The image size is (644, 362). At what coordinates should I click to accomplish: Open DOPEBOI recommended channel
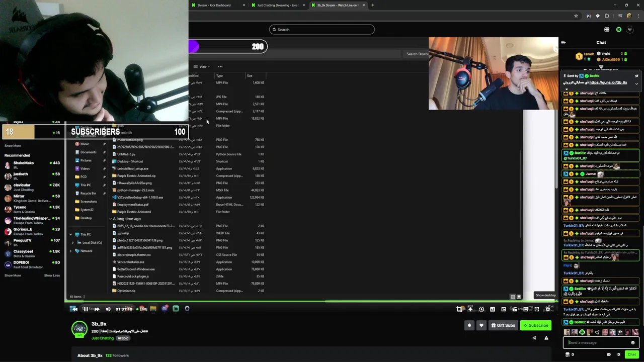(32, 264)
